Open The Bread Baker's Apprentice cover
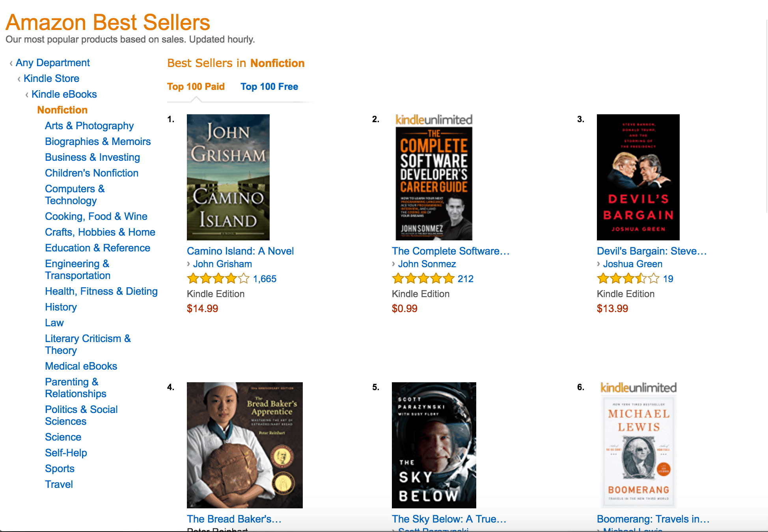This screenshot has height=532, width=768. coord(245,445)
